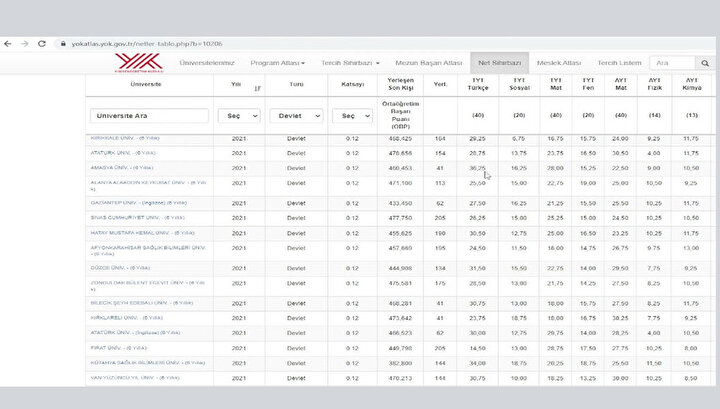Open the BİLECİK ŞEYH EDEBALİ ÜNİV. link

pyautogui.click(x=142, y=303)
